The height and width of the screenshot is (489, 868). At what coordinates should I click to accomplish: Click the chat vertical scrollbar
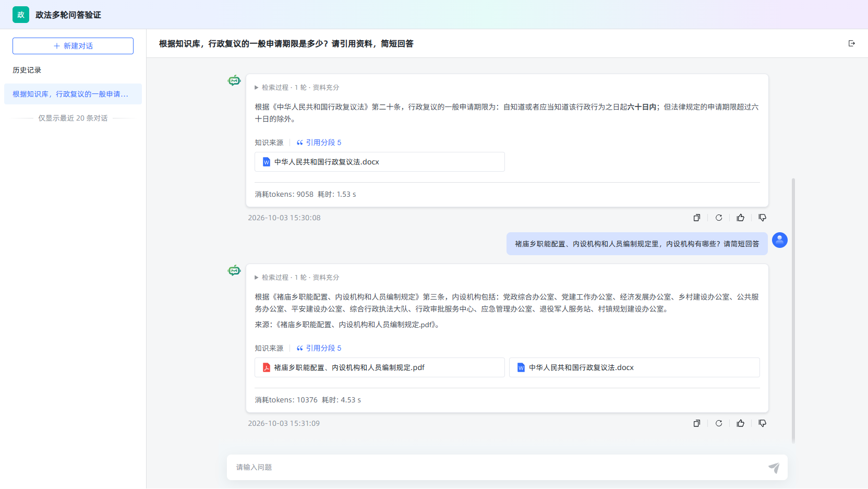(793, 311)
